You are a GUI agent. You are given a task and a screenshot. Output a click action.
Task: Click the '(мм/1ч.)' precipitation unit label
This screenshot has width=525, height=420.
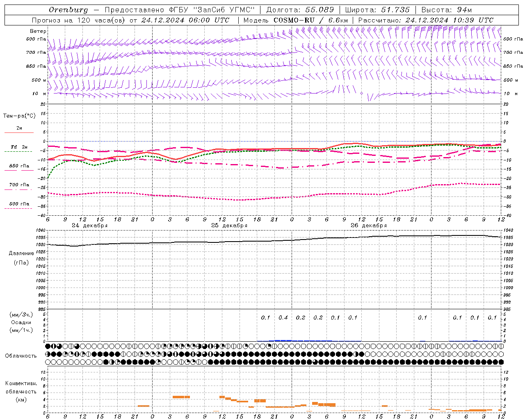coord(21,330)
